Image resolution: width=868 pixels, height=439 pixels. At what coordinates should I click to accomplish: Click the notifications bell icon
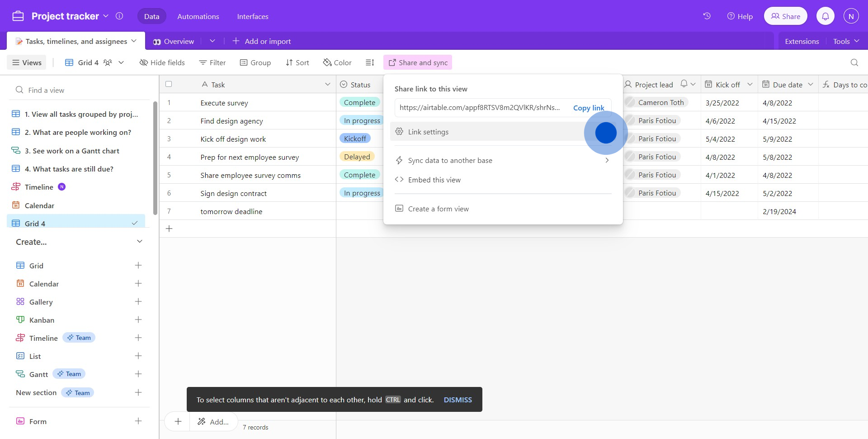825,16
